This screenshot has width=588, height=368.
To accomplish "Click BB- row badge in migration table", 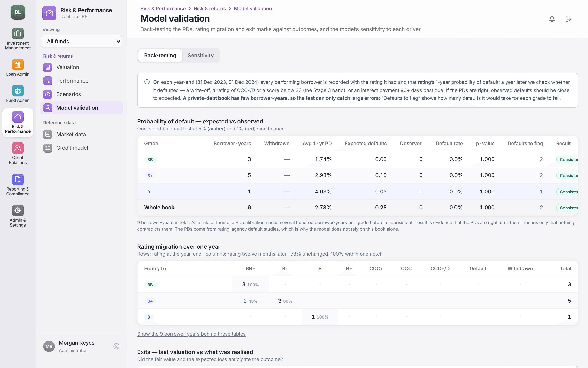I will pyautogui.click(x=151, y=285).
